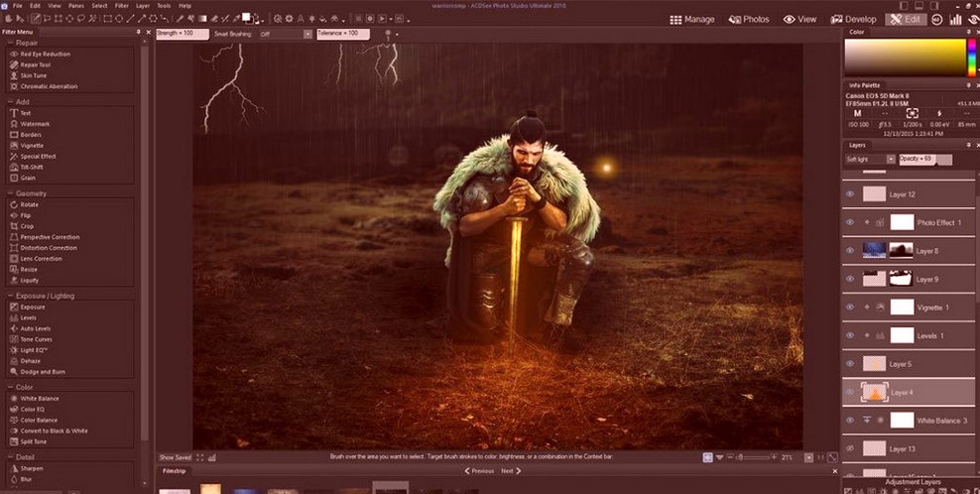Open the Red Eye Reduction tool

coord(40,54)
